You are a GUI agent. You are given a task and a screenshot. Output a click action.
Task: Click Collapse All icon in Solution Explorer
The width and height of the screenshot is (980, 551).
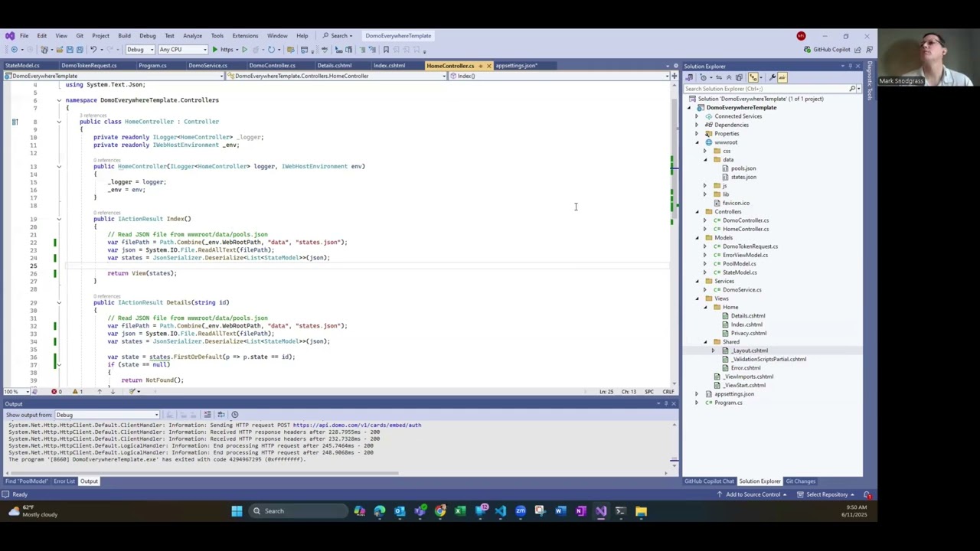pyautogui.click(x=728, y=77)
